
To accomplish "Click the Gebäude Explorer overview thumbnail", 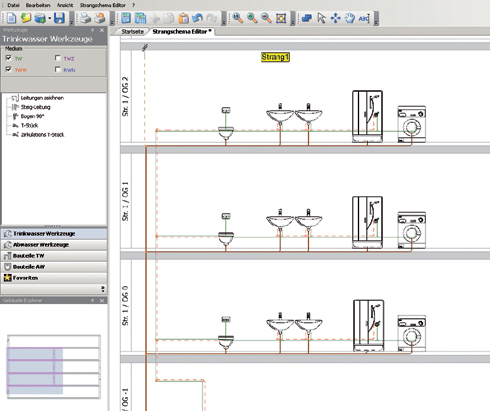I will coord(54,367).
